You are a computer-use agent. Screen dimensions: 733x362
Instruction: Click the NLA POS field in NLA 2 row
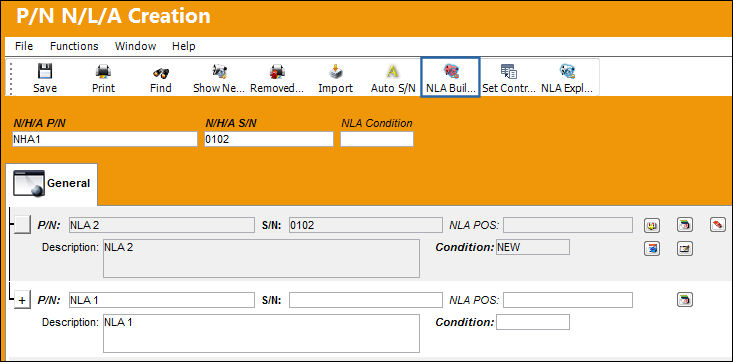(568, 225)
